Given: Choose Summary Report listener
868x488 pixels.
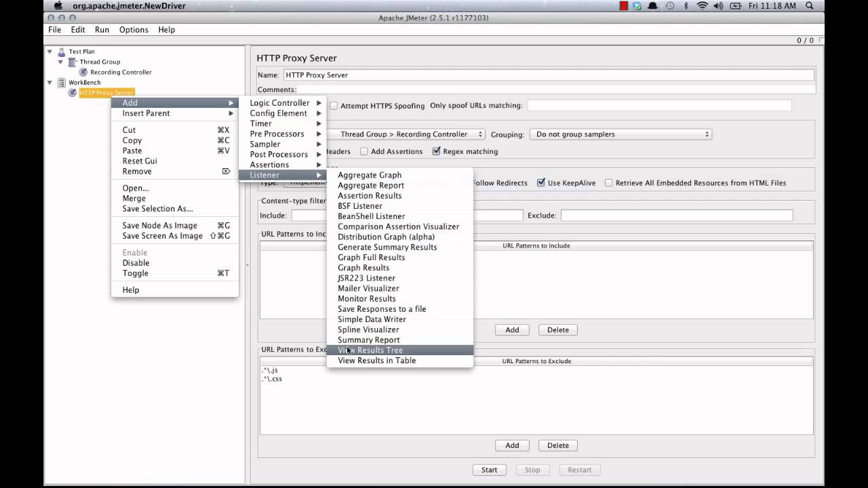Looking at the screenshot, I should (400, 340).
